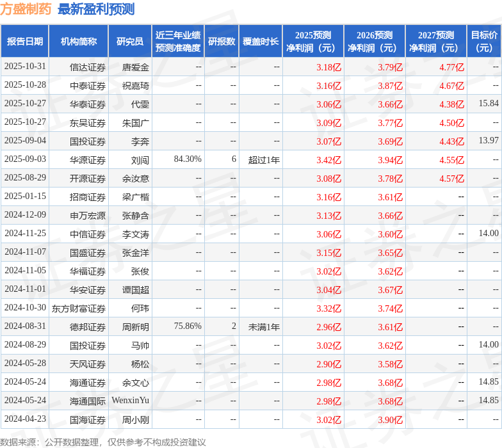Click 中信证券 institution cell
This screenshot has height=448, width=502.
[88, 234]
